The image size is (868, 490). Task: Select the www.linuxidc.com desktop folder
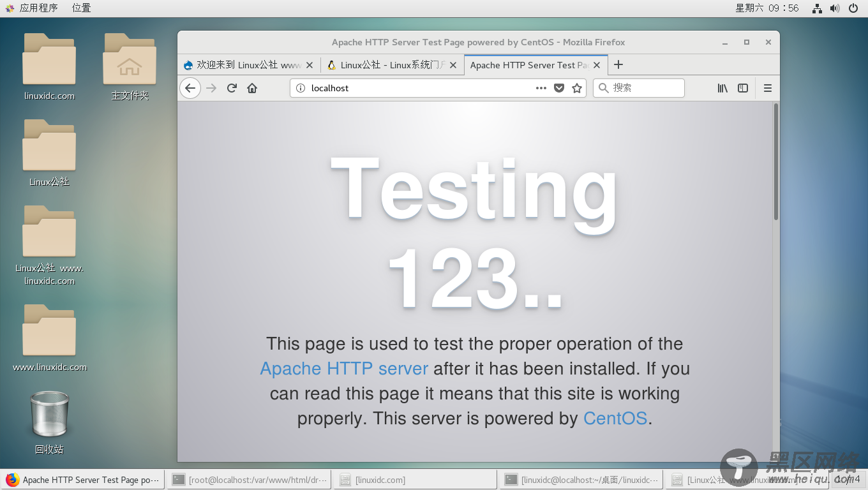[x=49, y=338]
